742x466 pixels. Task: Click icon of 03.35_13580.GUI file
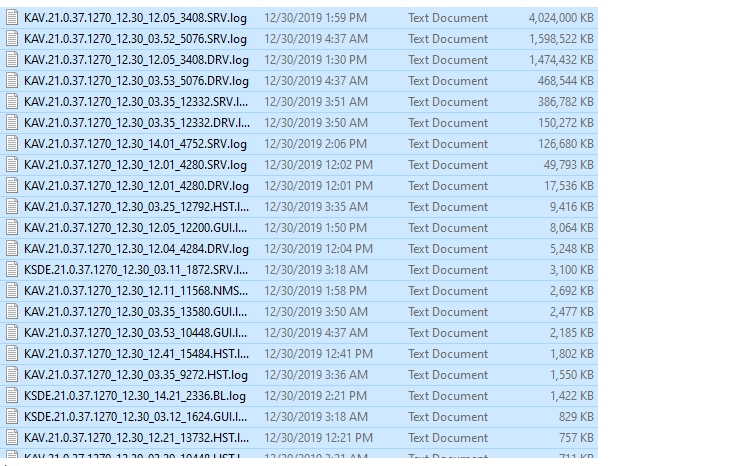(x=12, y=312)
